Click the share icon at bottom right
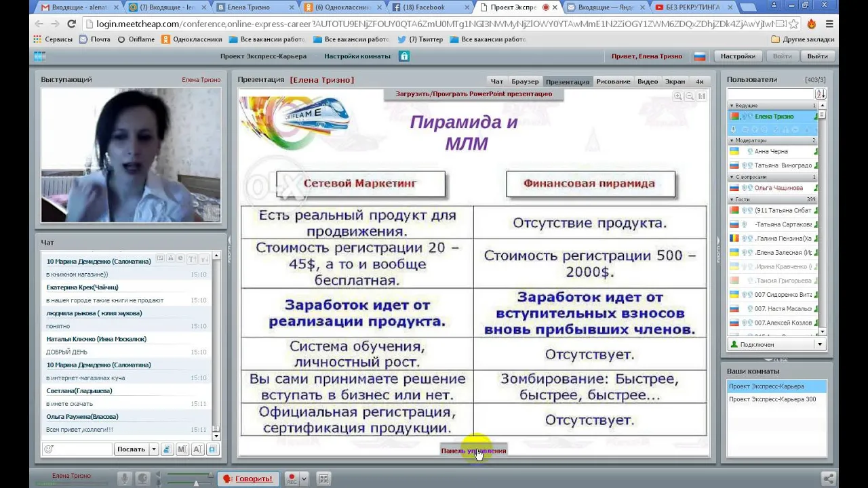The height and width of the screenshot is (488, 868). pos(828,479)
